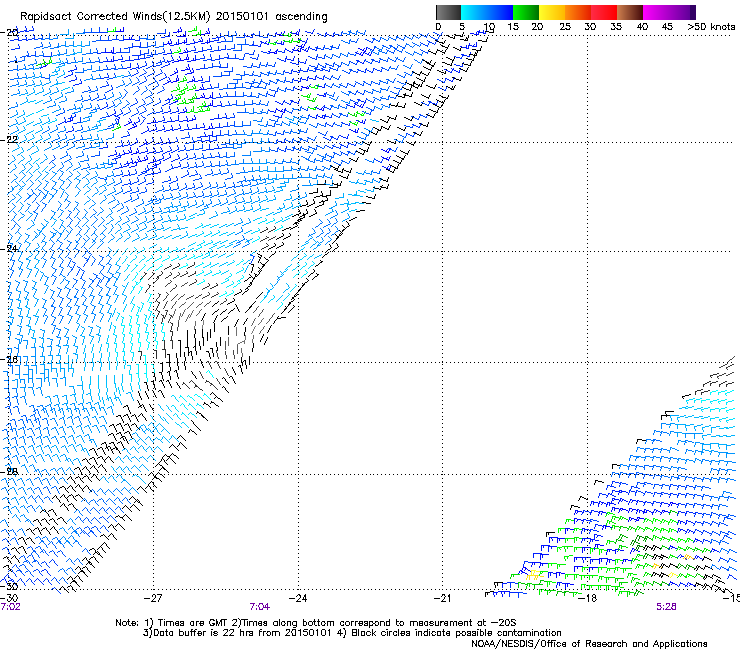
Task: Select the '3)Data buffer is 22 hrs' note line
Action: (x=352, y=633)
